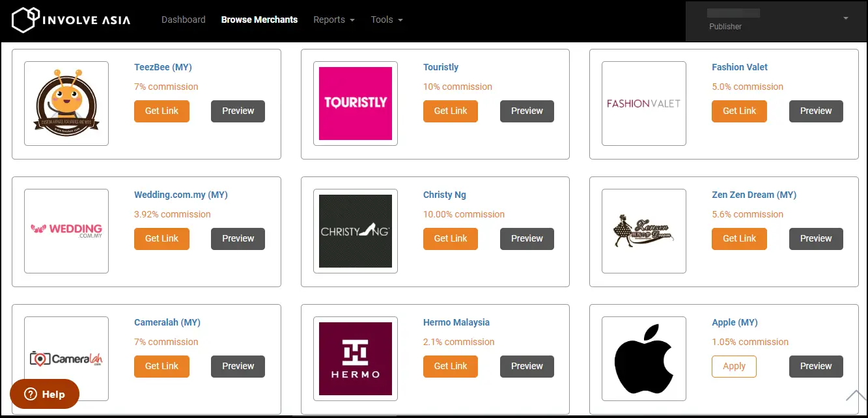This screenshot has width=868, height=418.
Task: Expand the Reports dropdown menu
Action: [x=334, y=20]
